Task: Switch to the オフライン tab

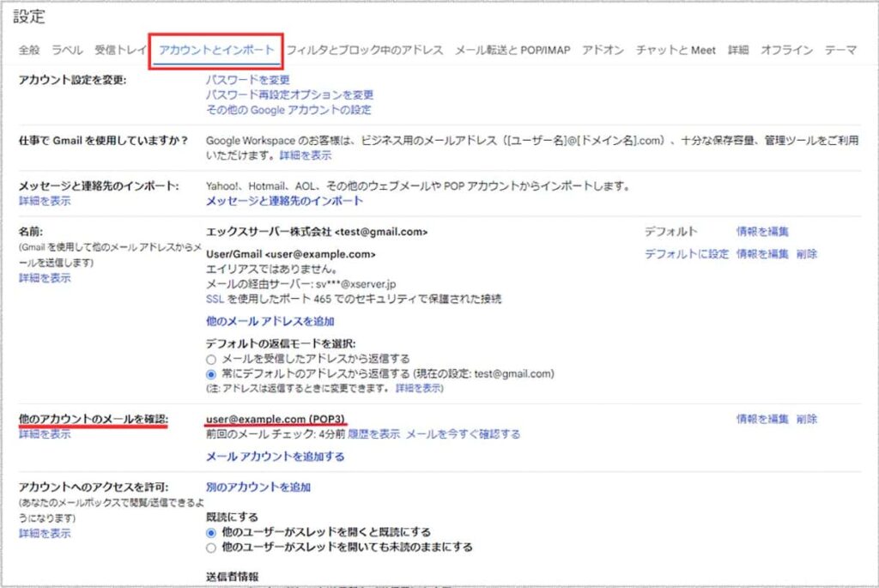Action: click(x=787, y=50)
